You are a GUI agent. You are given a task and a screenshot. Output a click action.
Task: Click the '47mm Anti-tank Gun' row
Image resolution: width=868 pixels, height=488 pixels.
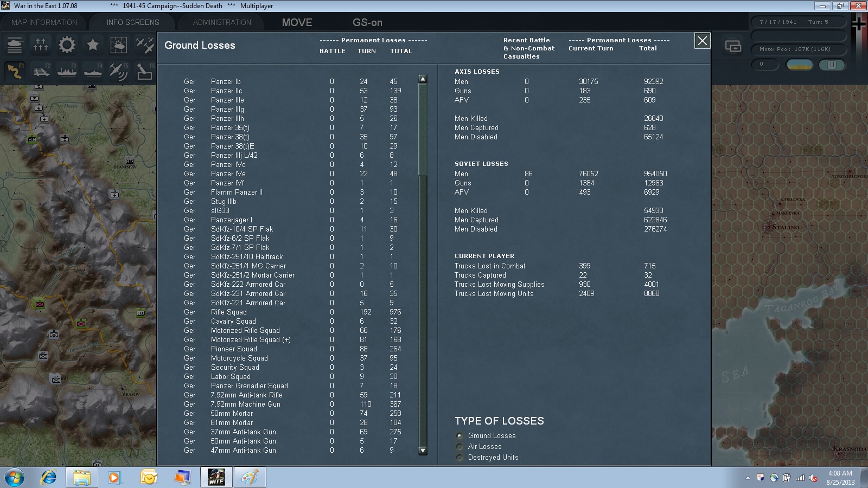point(293,450)
